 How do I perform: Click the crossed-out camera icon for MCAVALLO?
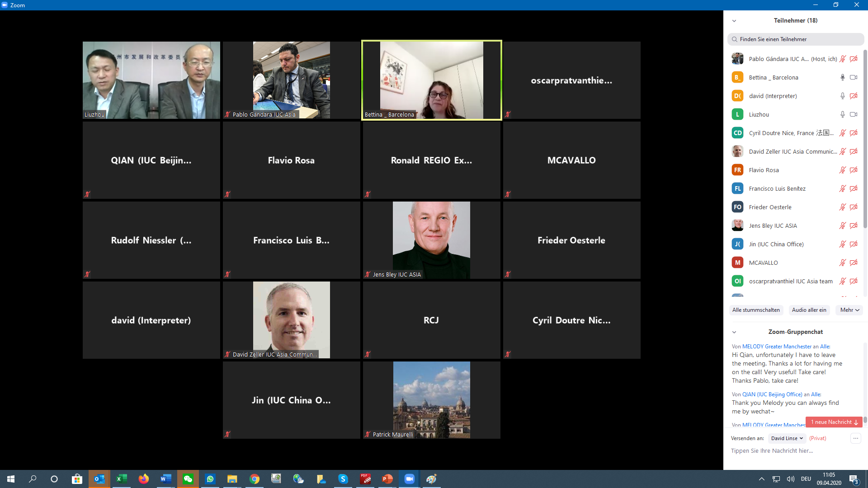coord(853,263)
